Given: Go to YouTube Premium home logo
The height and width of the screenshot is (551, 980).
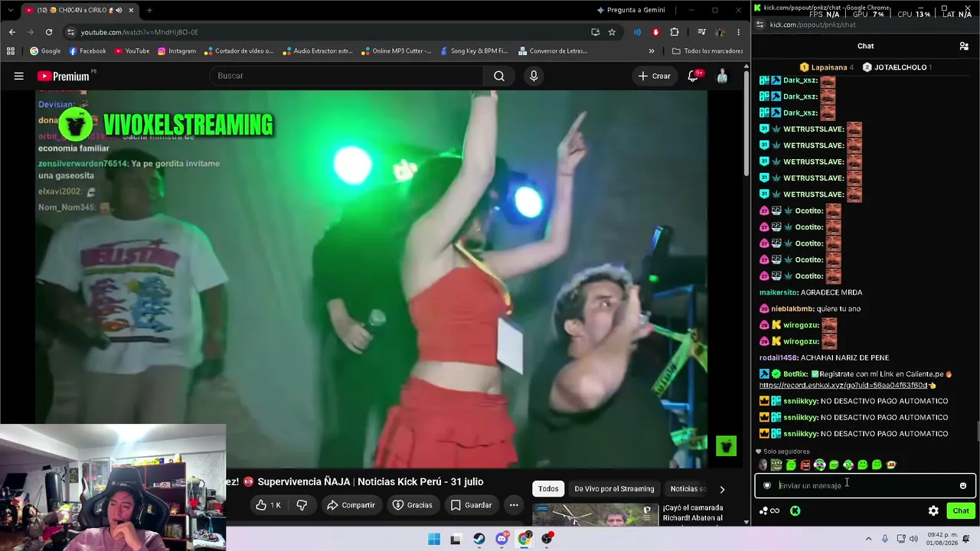Looking at the screenshot, I should point(64,76).
